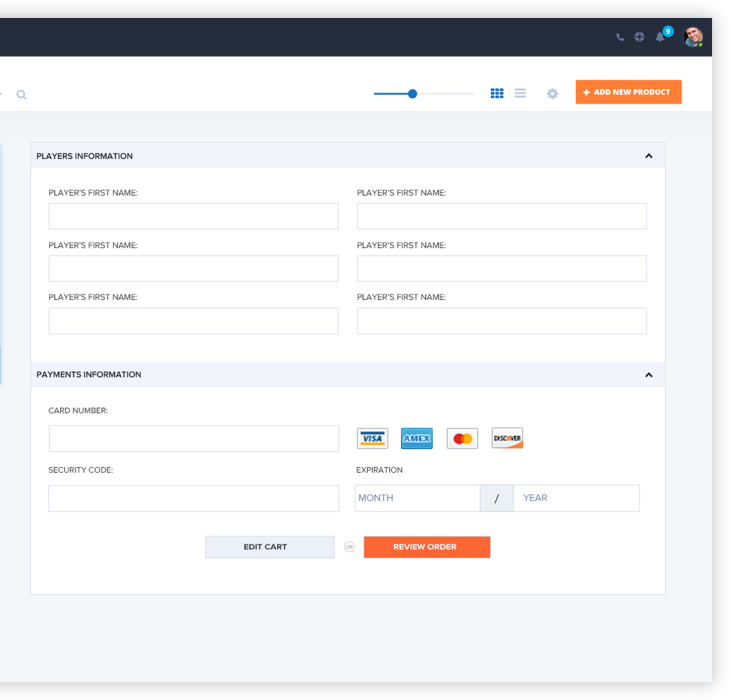Click the blue zoom slider handle
The width and height of the screenshot is (730, 700).
pos(413,94)
